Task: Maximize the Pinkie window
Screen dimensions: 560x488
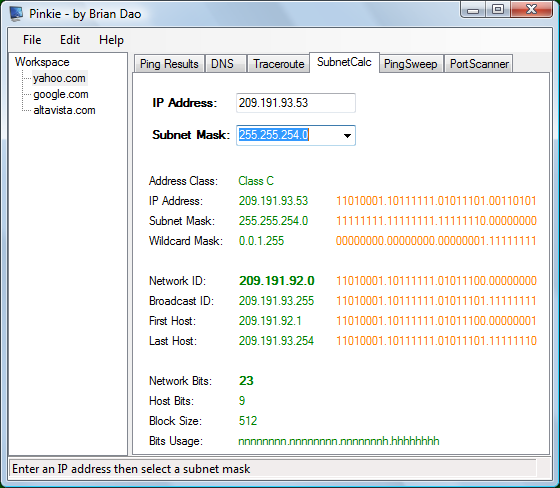Action: pyautogui.click(x=498, y=10)
